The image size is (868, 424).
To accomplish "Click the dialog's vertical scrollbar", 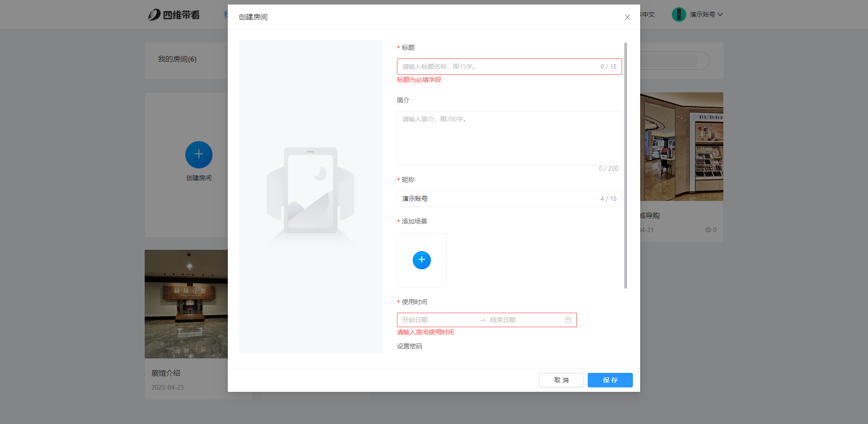I will 625,165.
